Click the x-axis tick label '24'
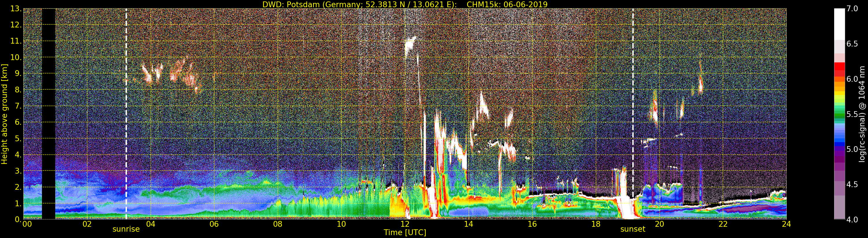Image resolution: width=868 pixels, height=238 pixels. (786, 224)
